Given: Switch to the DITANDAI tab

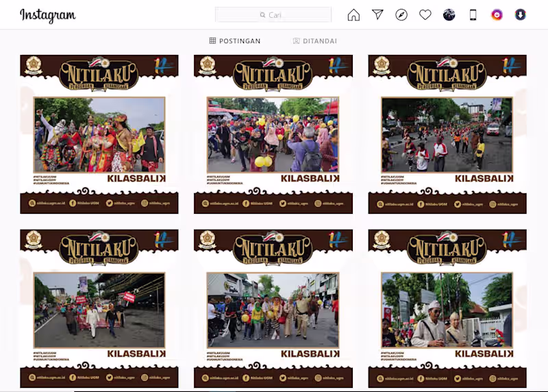Looking at the screenshot, I should [315, 41].
